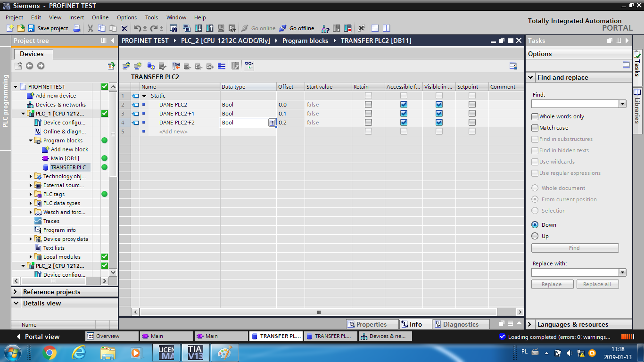This screenshot has width=644, height=362.
Task: Expand the Reference projects section
Action: [16, 292]
